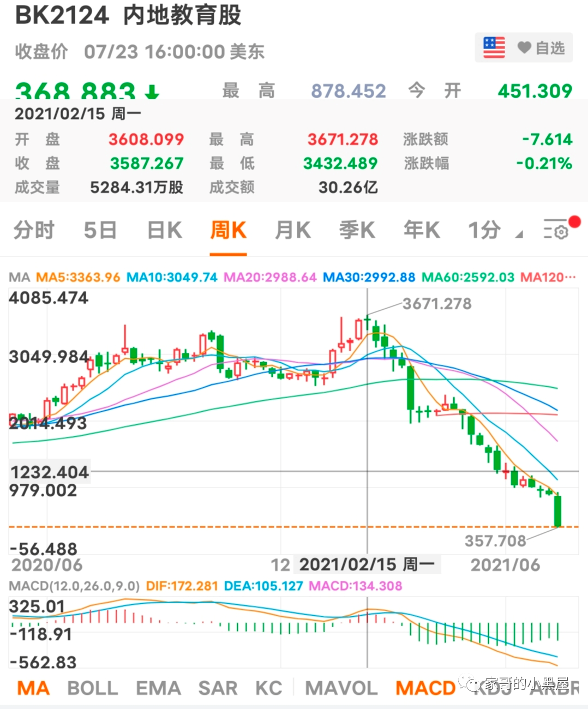The height and width of the screenshot is (709, 588).
Task: Switch to 5日 five-day tab
Action: (100, 230)
